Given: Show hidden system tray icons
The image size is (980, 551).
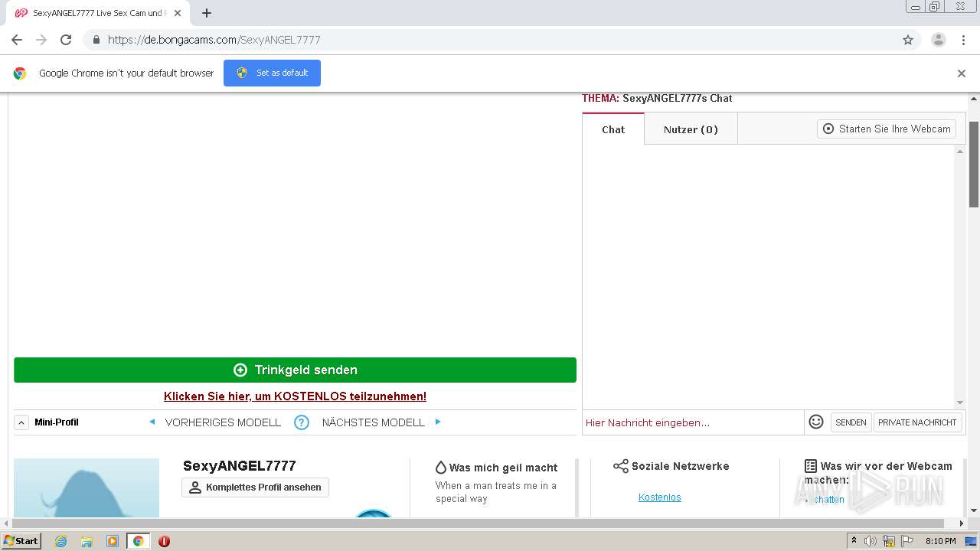Looking at the screenshot, I should pos(854,541).
